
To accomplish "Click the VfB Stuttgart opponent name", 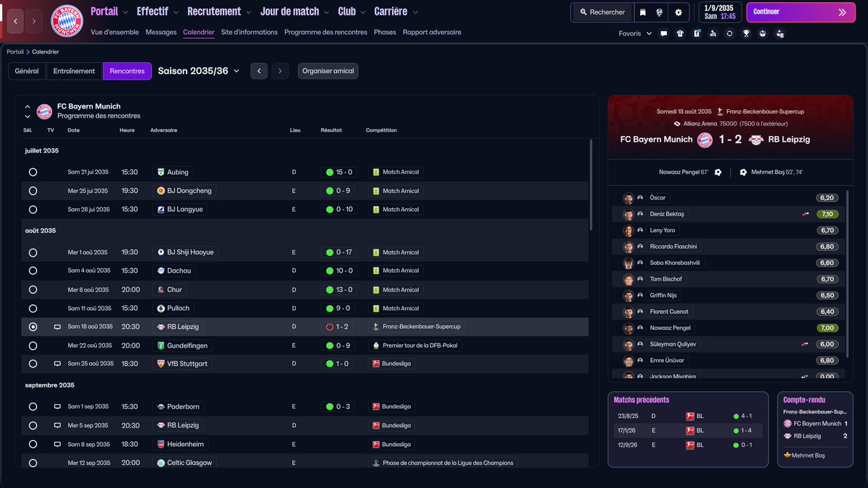I will point(187,364).
